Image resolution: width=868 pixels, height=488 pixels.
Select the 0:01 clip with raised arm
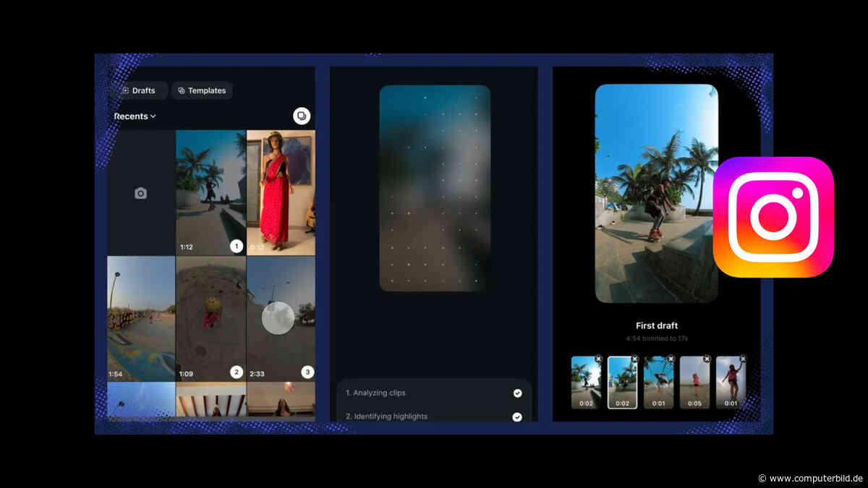[731, 383]
